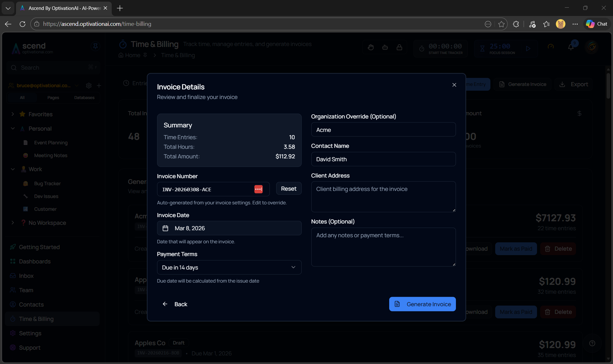Expand the Favorites section in sidebar
The image size is (613, 364).
pyautogui.click(x=12, y=114)
